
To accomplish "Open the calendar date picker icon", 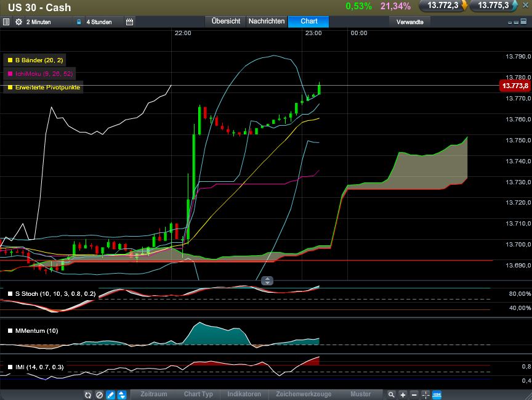I will pos(129,22).
